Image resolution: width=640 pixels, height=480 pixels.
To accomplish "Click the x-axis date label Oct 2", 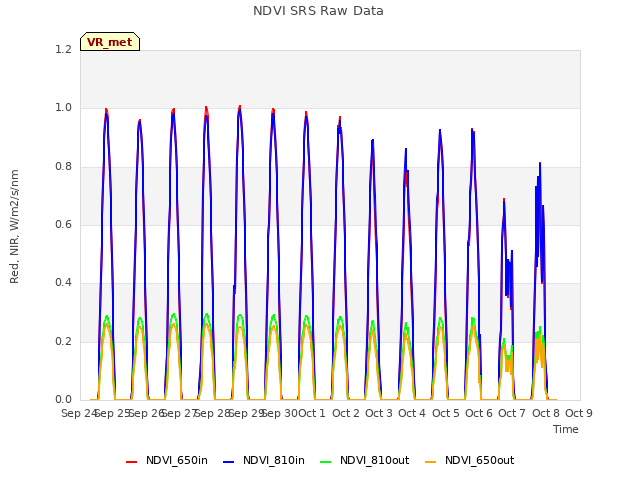I will (346, 413).
